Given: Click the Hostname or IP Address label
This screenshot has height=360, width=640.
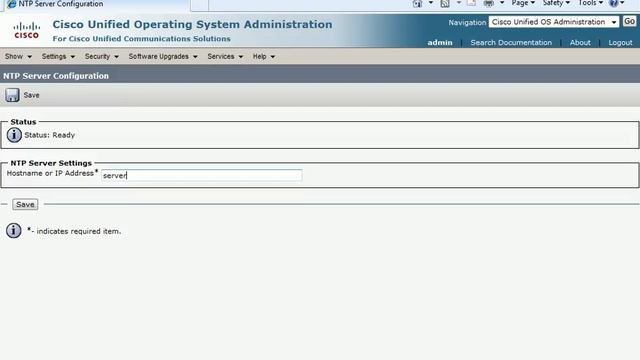Looking at the screenshot, I should [50, 173].
